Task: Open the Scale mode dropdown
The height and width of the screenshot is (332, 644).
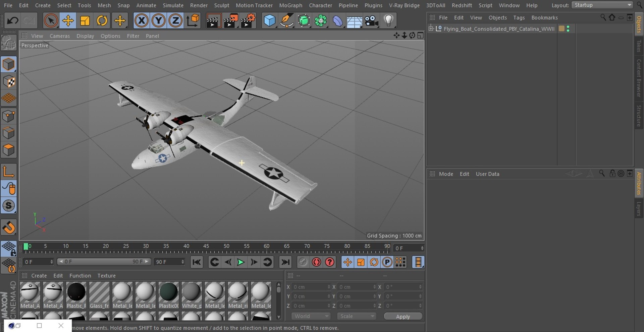Action: coord(357,316)
